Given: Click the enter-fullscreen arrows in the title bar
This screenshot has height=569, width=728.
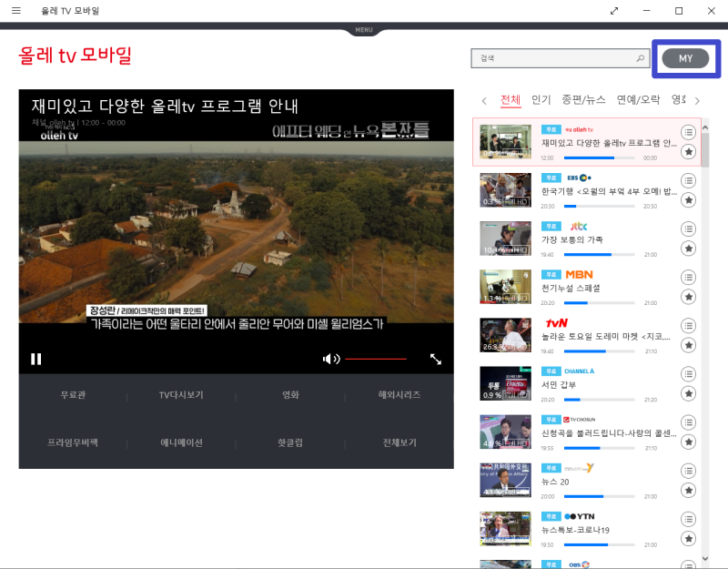Looking at the screenshot, I should click(x=614, y=11).
